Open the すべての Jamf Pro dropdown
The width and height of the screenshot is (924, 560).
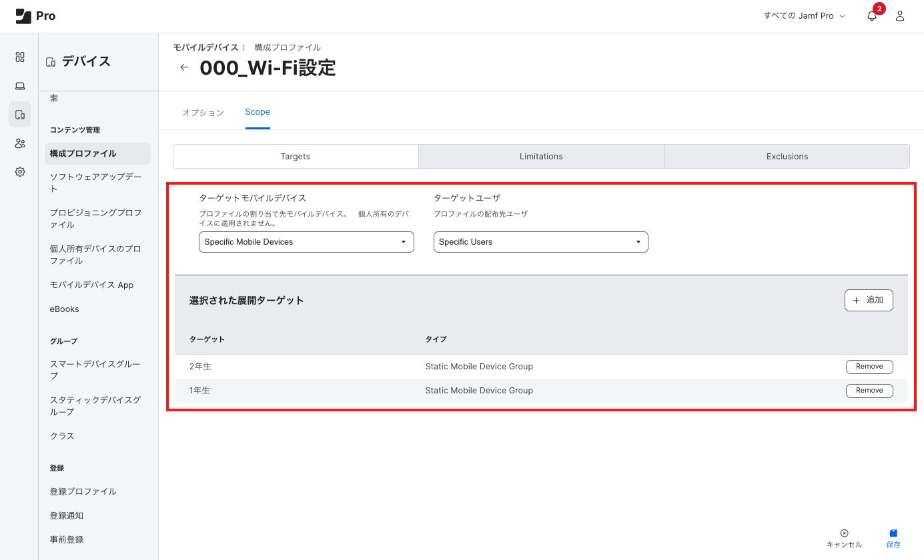point(805,16)
